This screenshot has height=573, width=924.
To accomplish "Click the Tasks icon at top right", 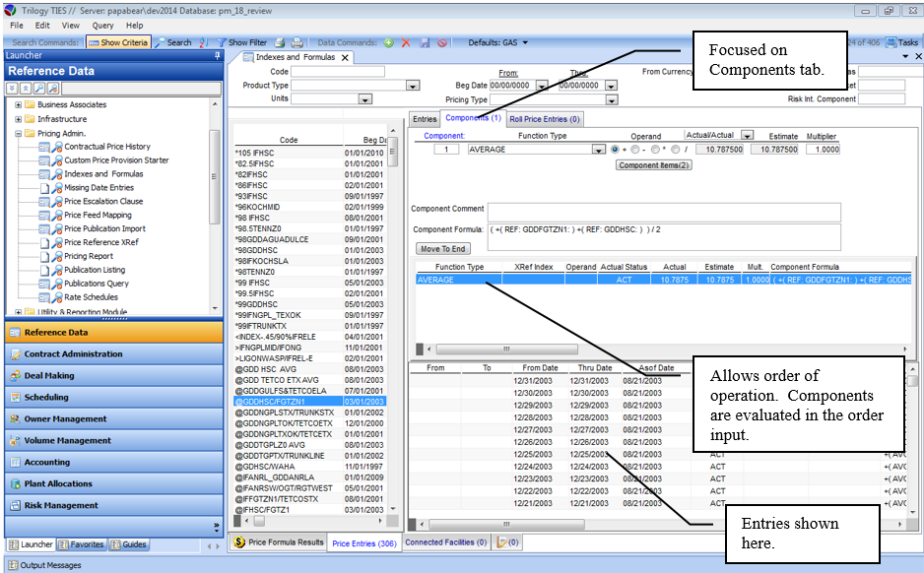I will tap(901, 42).
